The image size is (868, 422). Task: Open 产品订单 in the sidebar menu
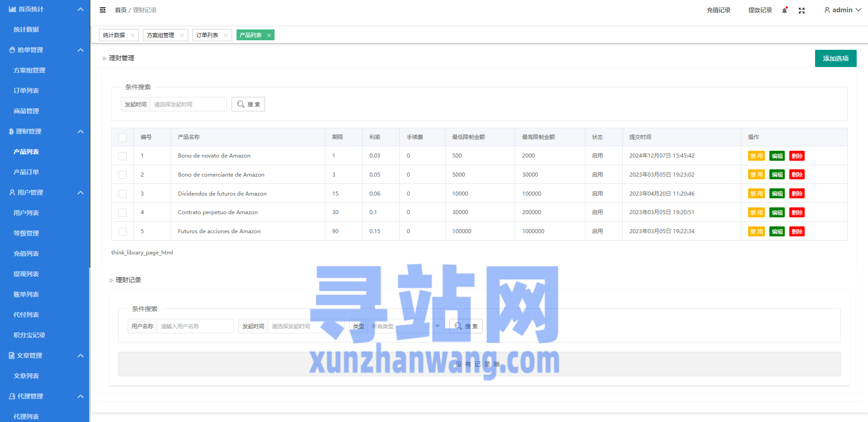26,172
